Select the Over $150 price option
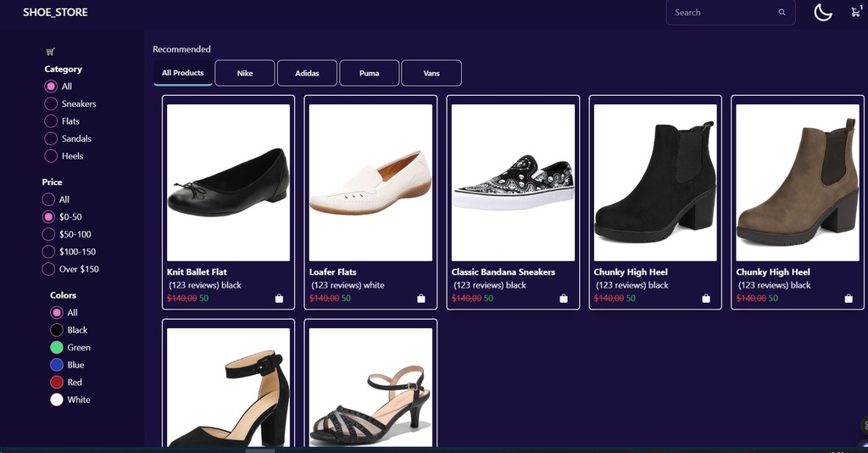868x453 pixels. pyautogui.click(x=48, y=269)
